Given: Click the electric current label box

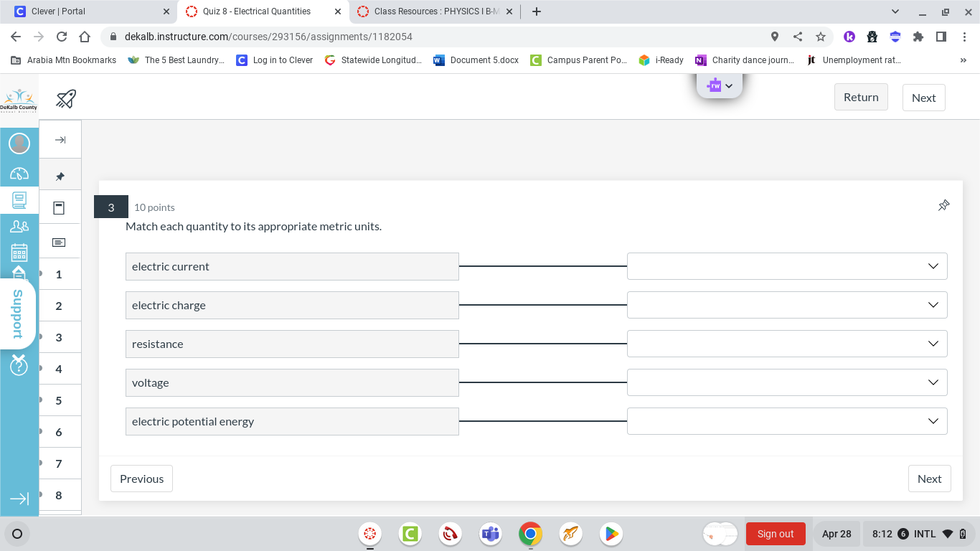Looking at the screenshot, I should [x=292, y=266].
